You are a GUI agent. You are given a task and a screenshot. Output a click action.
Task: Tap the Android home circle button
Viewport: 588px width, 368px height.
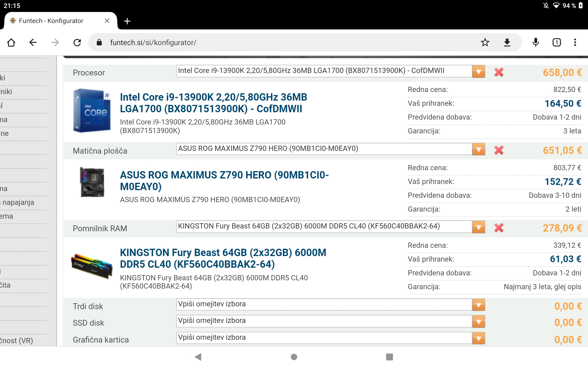(x=294, y=357)
